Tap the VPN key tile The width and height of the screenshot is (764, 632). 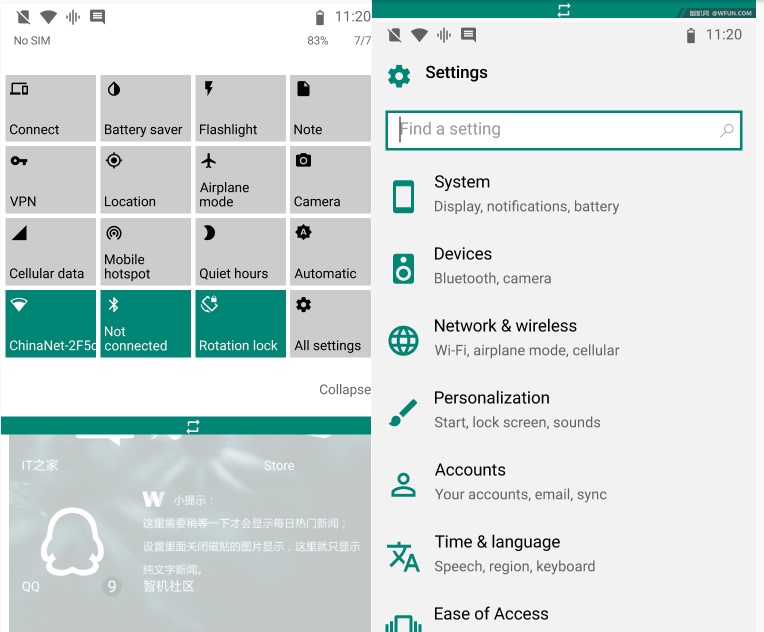[x=51, y=180]
